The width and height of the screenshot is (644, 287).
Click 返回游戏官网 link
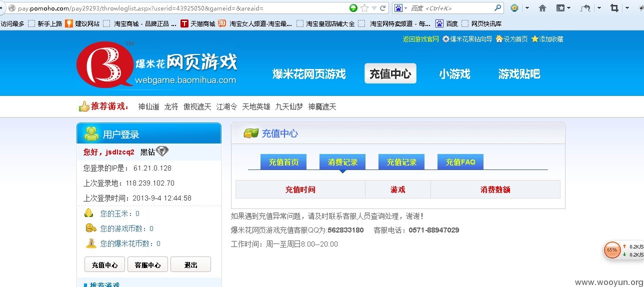coord(421,39)
